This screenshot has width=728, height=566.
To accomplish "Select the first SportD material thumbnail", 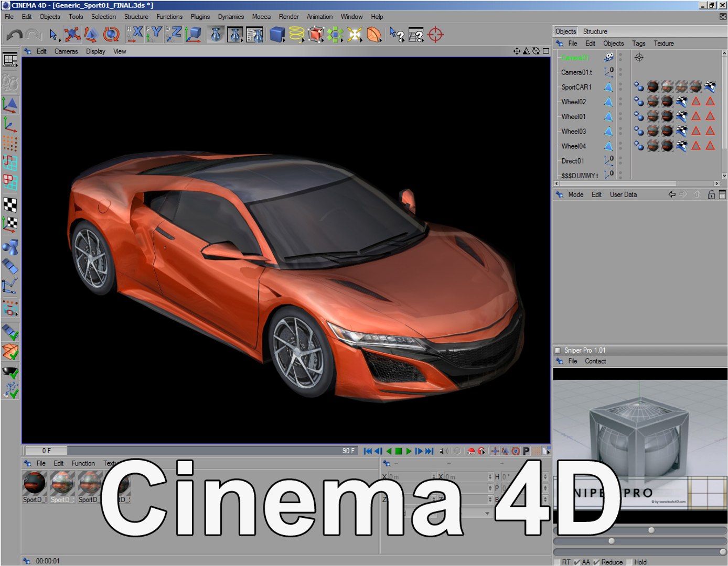I will 35,483.
